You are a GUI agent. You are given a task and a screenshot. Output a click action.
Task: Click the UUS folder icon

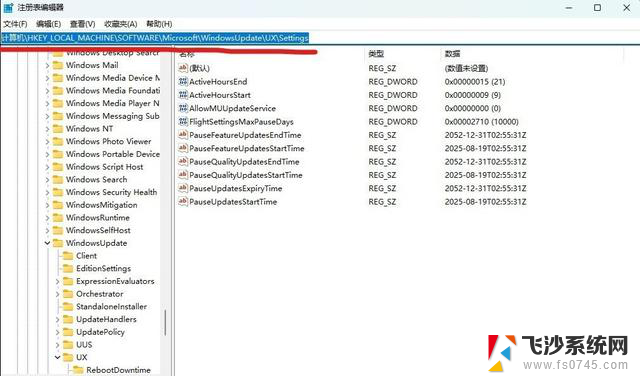pyautogui.click(x=68, y=345)
